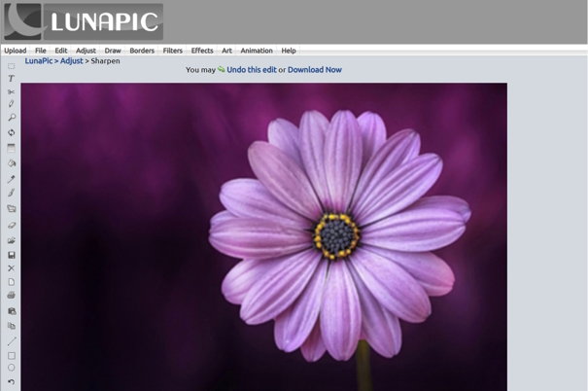Select the paint bucket fill tool
This screenshot has height=391, width=588.
(x=12, y=162)
